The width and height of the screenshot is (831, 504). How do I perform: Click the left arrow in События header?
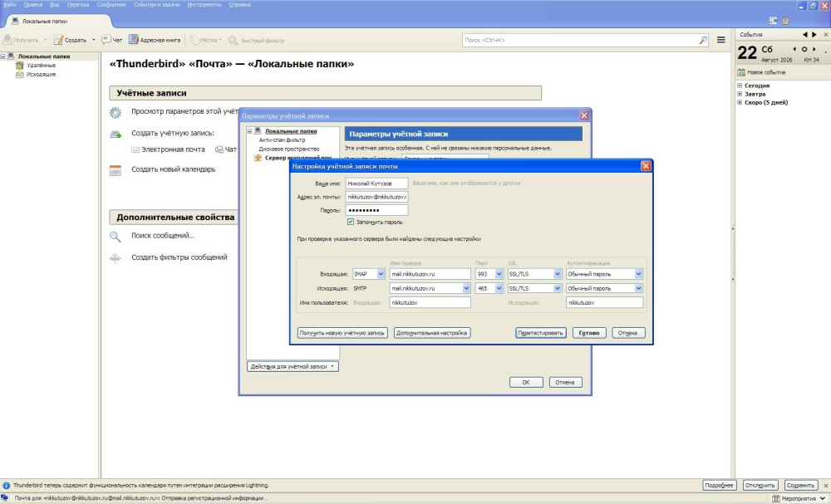tap(805, 34)
